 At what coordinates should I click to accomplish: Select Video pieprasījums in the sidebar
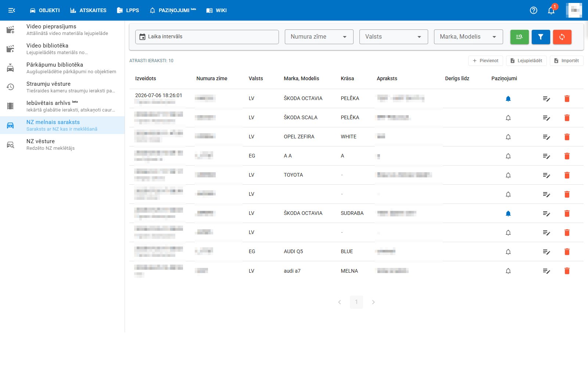(x=62, y=30)
